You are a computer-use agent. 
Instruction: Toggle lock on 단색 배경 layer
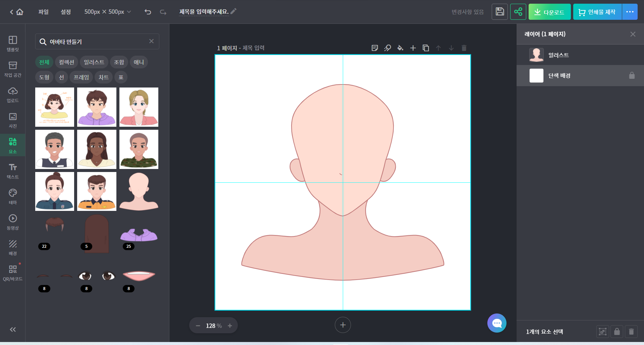pyautogui.click(x=632, y=75)
